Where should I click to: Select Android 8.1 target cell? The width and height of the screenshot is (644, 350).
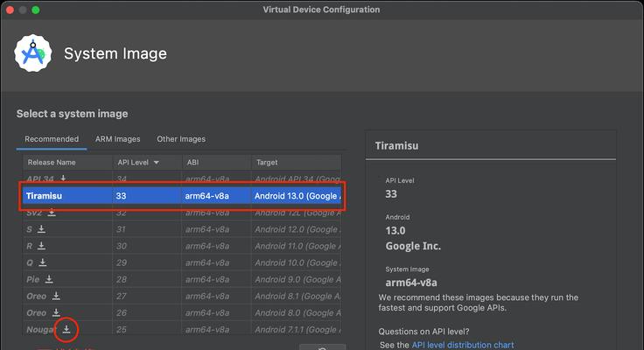[x=297, y=296]
